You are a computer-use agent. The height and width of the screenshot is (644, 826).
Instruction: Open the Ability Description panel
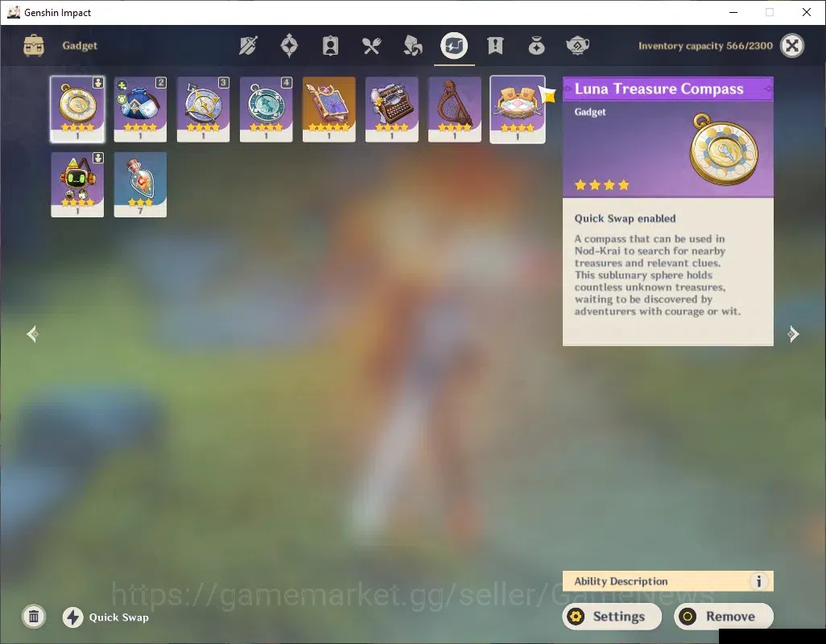(x=668, y=581)
